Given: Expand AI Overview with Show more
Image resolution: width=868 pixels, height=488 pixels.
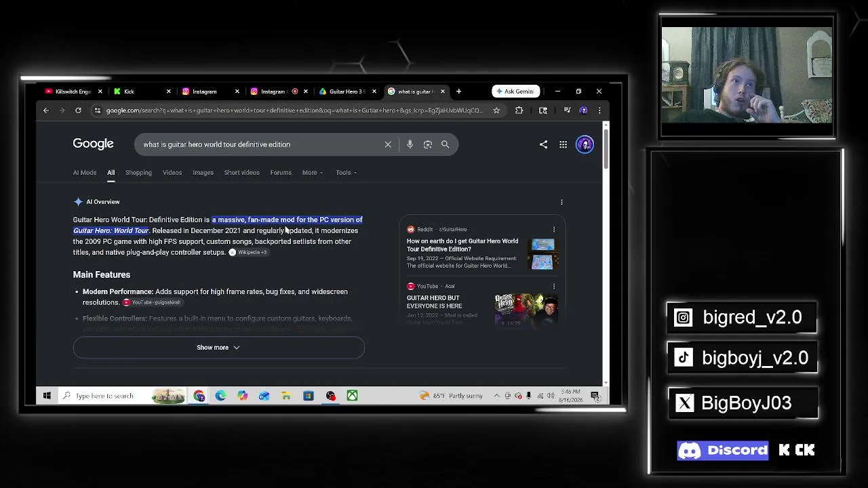Looking at the screenshot, I should 218,348.
